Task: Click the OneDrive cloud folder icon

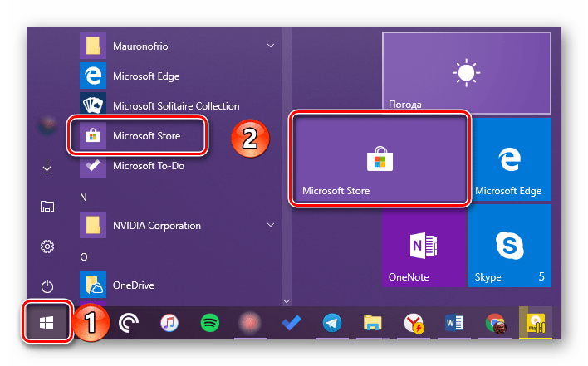Action: (93, 285)
